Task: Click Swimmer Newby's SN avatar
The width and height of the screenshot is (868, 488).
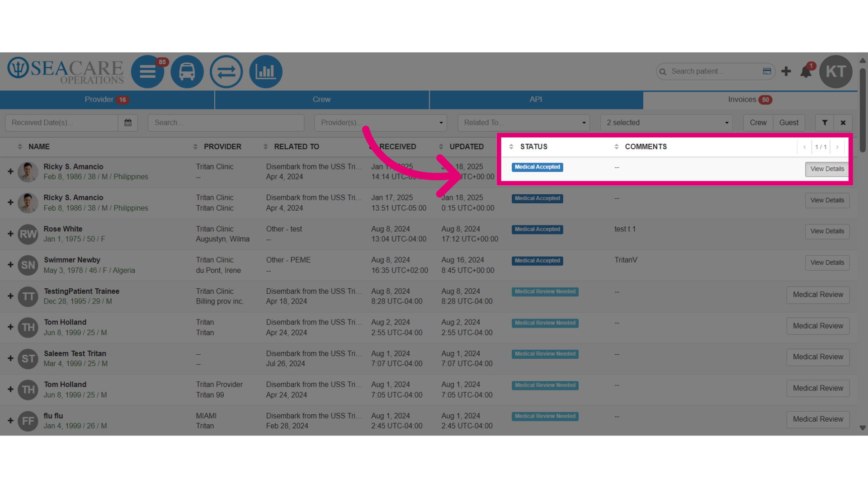Action: 28,265
